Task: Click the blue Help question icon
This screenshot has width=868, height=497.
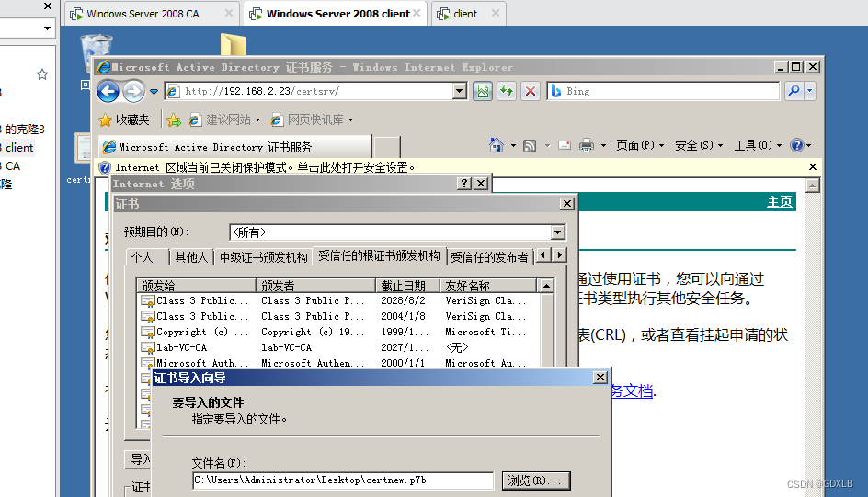Action: coord(796,145)
